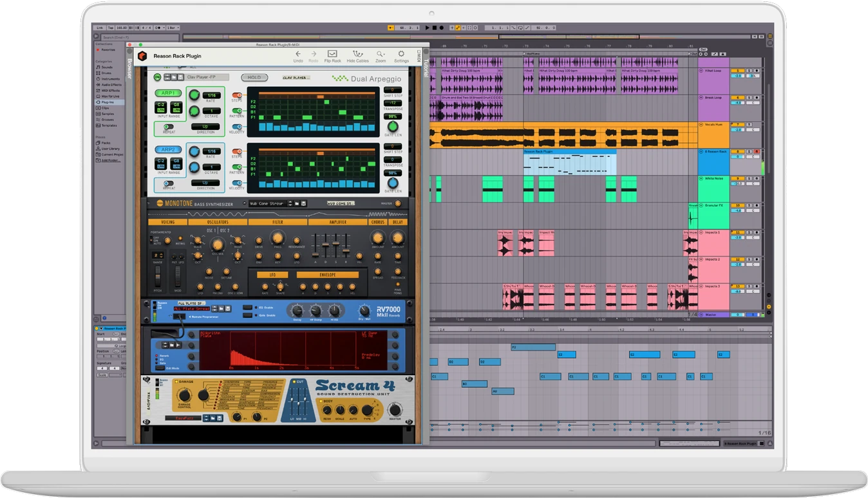Open the vertical Browser tab
This screenshot has width=868, height=498.
point(129,68)
